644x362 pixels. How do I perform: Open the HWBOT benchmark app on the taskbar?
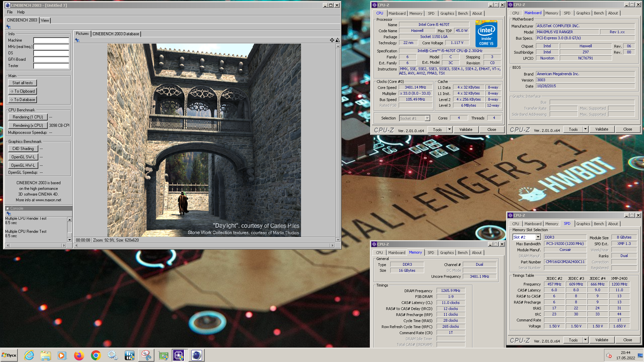pos(129,355)
